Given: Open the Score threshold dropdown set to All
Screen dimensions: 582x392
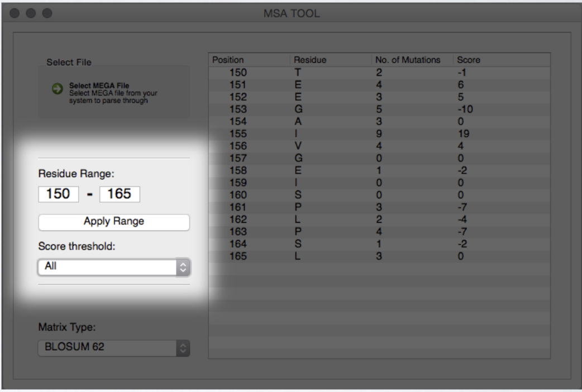Looking at the screenshot, I should pos(114,267).
